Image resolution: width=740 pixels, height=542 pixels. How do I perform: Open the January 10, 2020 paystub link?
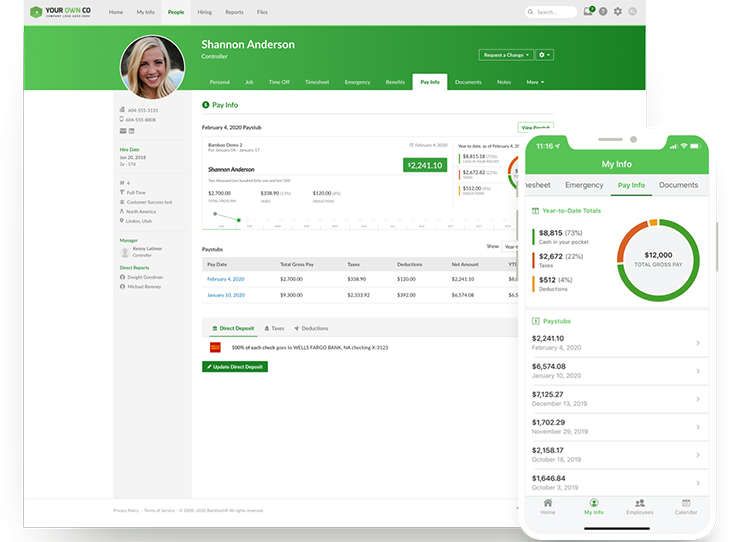click(x=226, y=295)
